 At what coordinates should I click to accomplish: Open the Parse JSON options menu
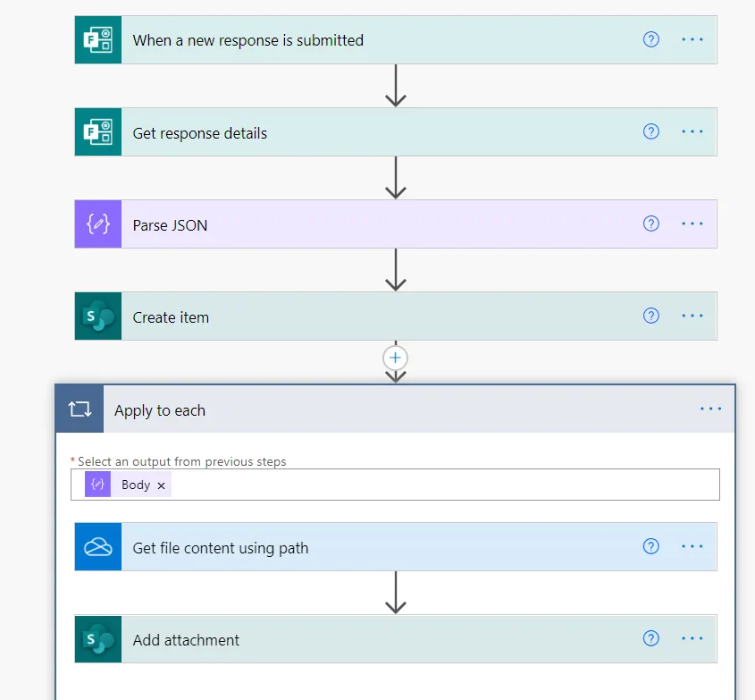pyautogui.click(x=692, y=223)
